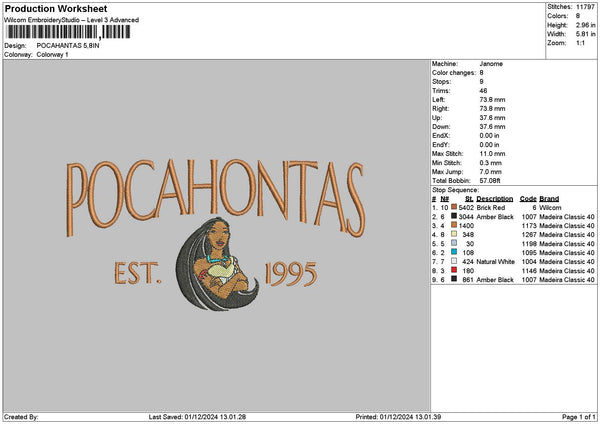Click the 'EST.' text in the design

pyautogui.click(x=138, y=273)
